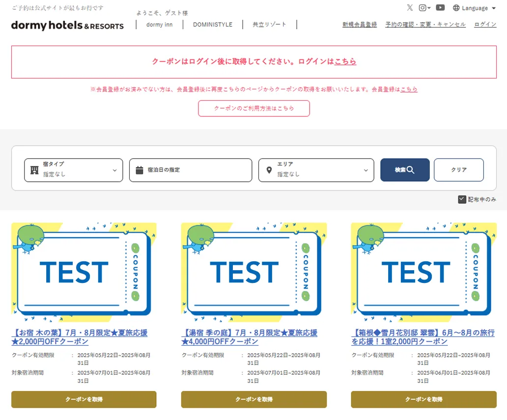
Task: Open the Instagram icon menu
Action: (x=424, y=7)
